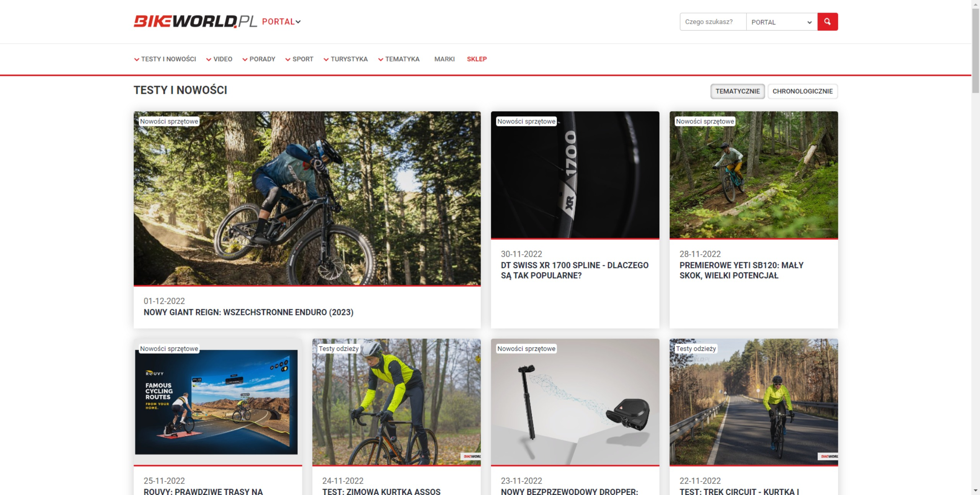This screenshot has height=495, width=980.
Task: Click the date 24-11-2022 on Assos card
Action: (x=343, y=481)
